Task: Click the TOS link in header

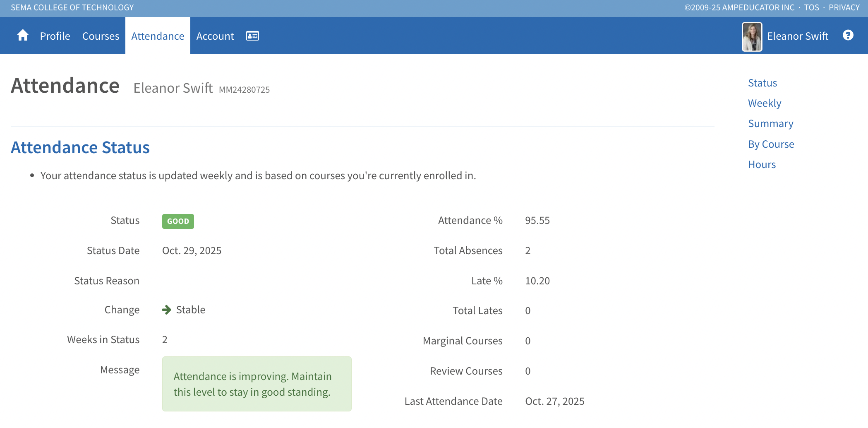Action: click(811, 7)
